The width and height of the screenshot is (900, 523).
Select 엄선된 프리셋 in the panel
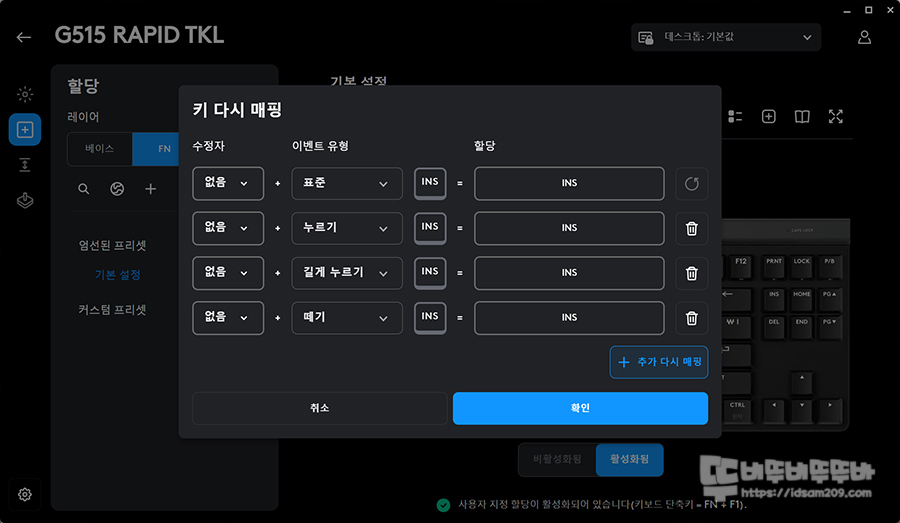112,246
